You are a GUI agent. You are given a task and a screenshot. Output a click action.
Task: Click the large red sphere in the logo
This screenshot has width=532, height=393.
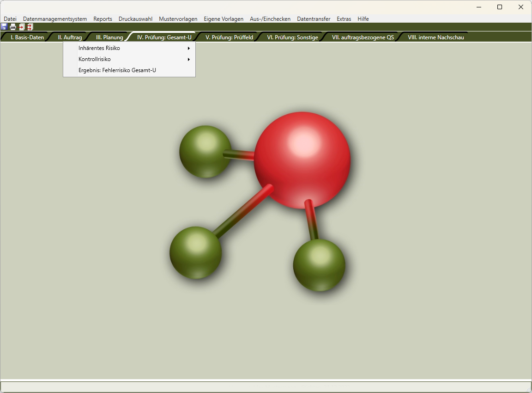(302, 160)
